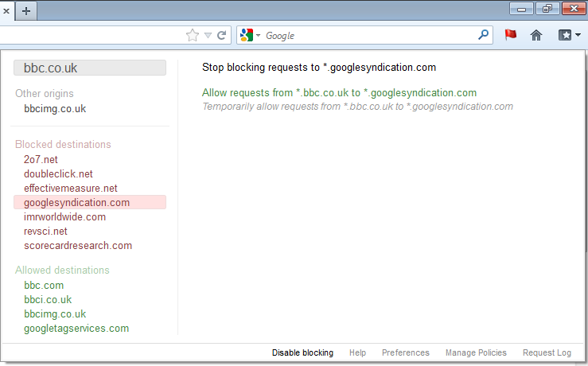Click Allow requests from *.bbc.co.uk to *.googlesyndication.com
This screenshot has width=588, height=366.
339,92
